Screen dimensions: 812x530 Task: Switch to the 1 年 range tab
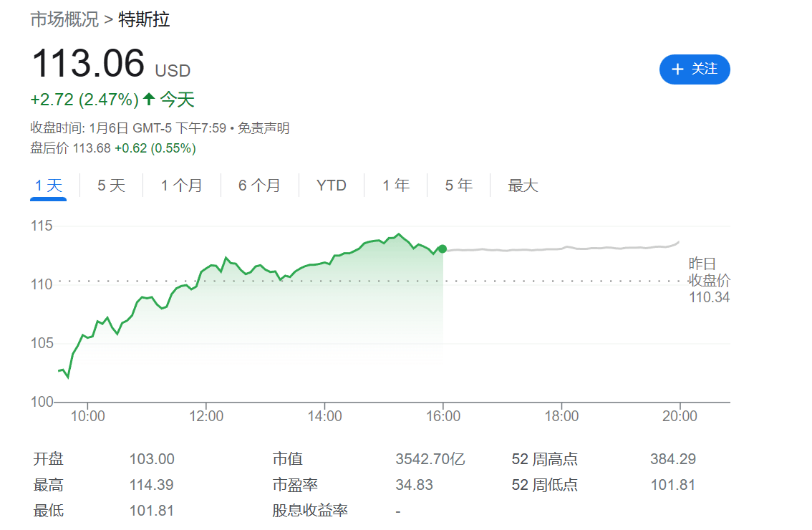pyautogui.click(x=396, y=185)
